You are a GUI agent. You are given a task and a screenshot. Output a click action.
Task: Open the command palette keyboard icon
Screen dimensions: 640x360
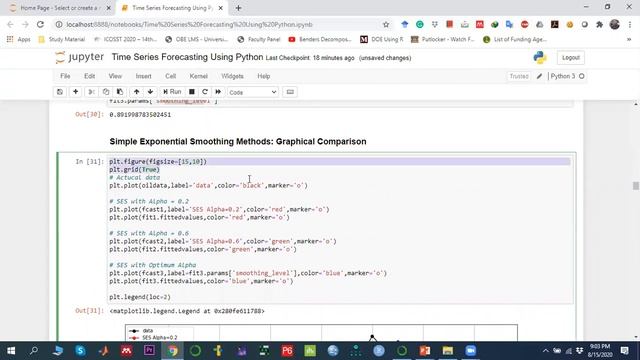[x=290, y=92]
